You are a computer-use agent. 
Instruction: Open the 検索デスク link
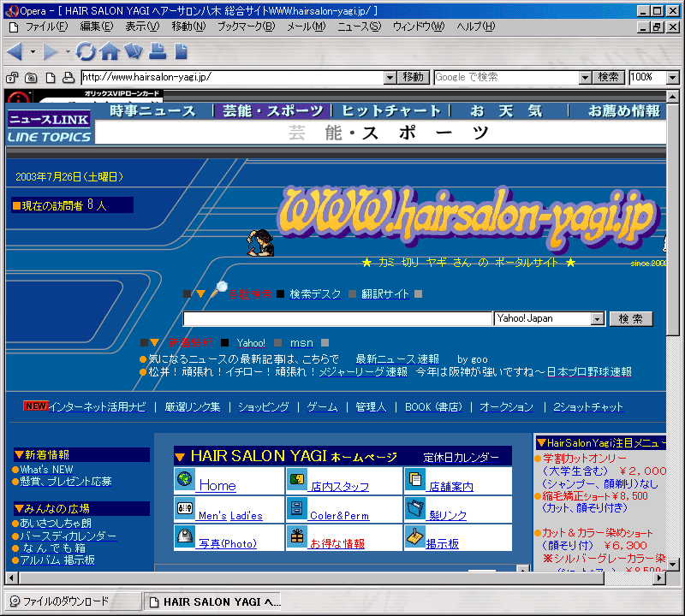pos(315,294)
